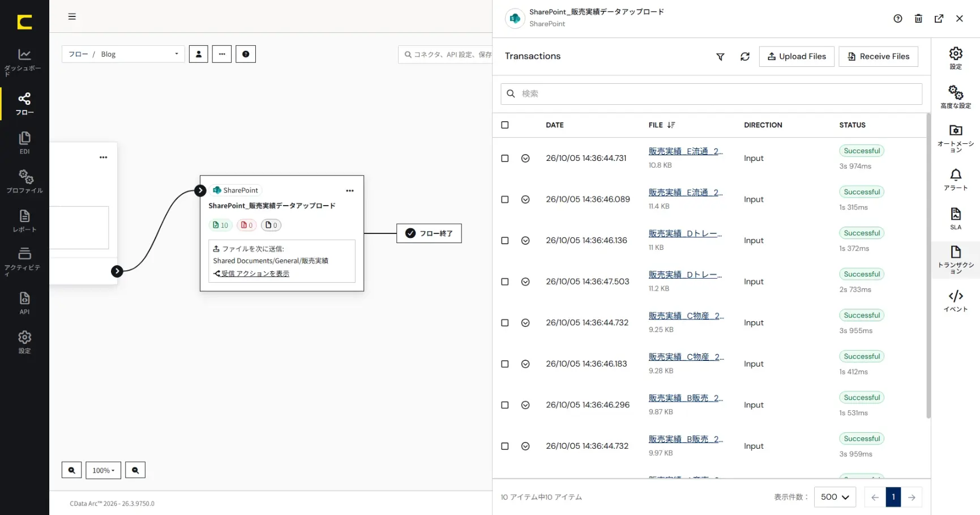Open the Events code icon

(x=956, y=301)
